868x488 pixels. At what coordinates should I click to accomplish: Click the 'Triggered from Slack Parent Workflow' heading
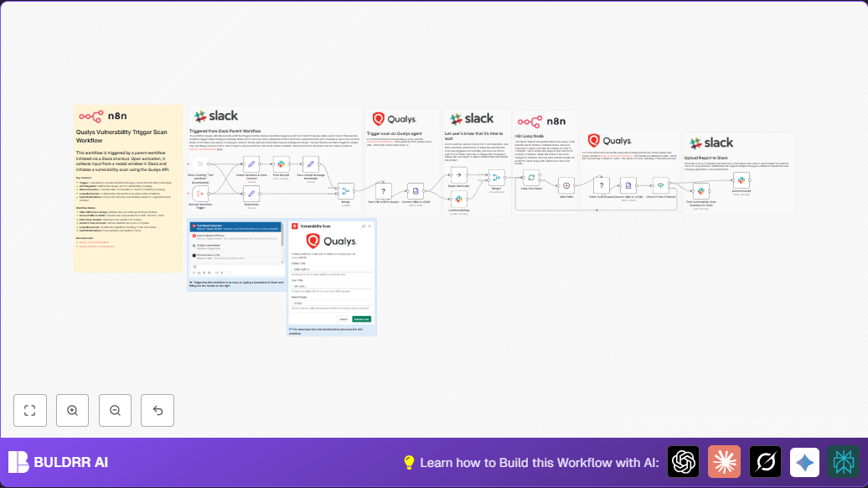[225, 132]
